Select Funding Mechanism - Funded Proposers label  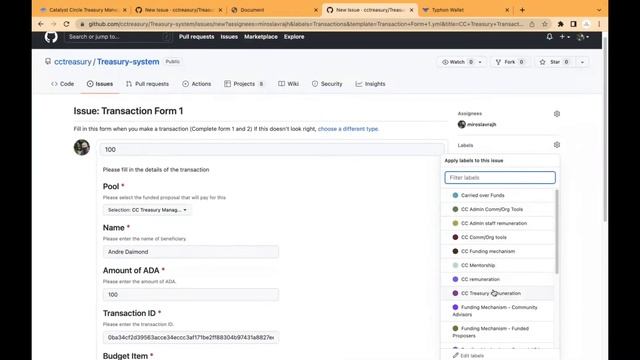pyautogui.click(x=498, y=332)
